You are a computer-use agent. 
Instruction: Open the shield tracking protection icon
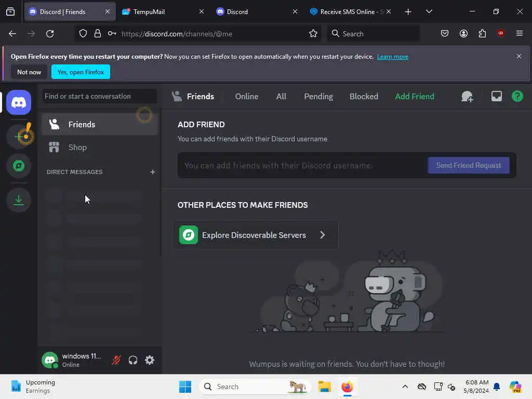pos(83,34)
